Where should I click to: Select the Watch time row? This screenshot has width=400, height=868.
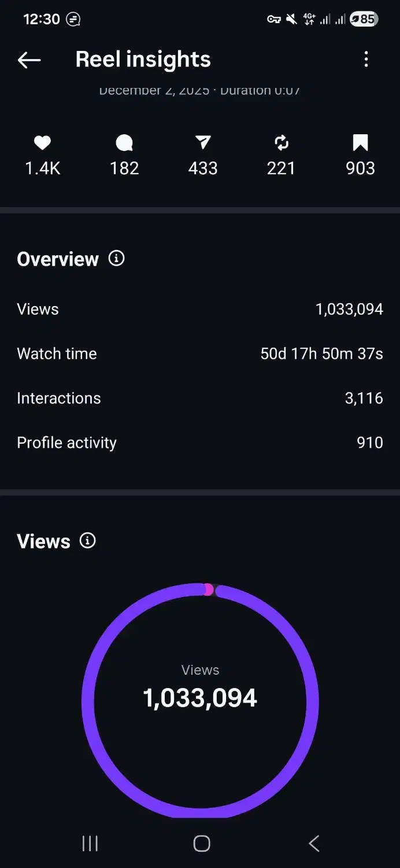coord(199,354)
